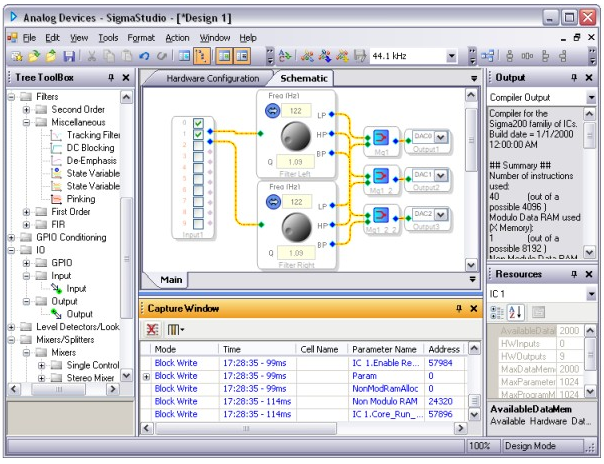Click the Paste toolbar icon

tap(127, 56)
